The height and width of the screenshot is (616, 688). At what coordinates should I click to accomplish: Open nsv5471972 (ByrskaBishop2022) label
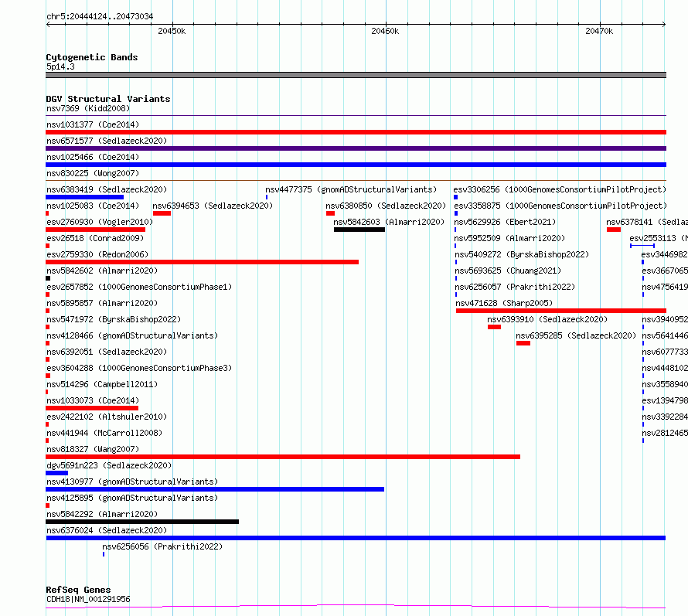point(114,319)
